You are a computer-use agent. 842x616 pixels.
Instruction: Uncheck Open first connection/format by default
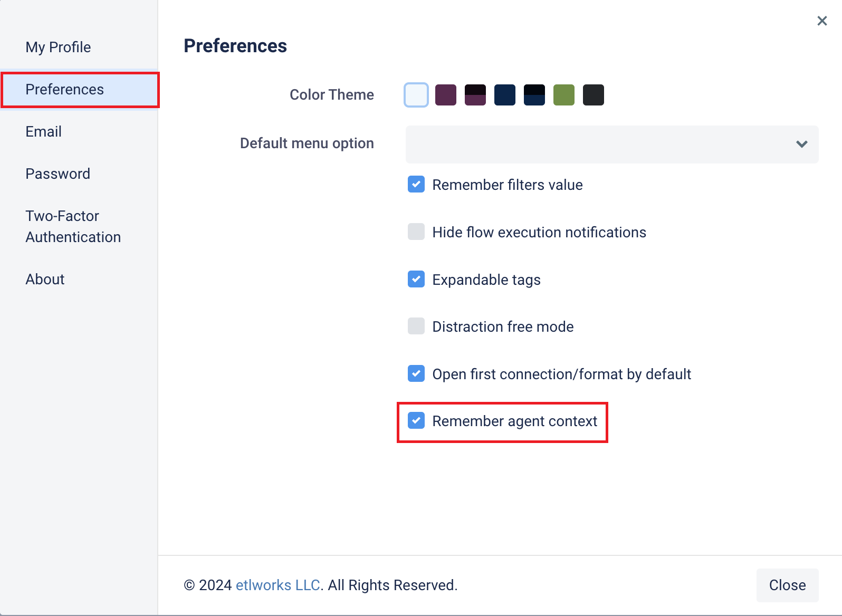click(416, 373)
